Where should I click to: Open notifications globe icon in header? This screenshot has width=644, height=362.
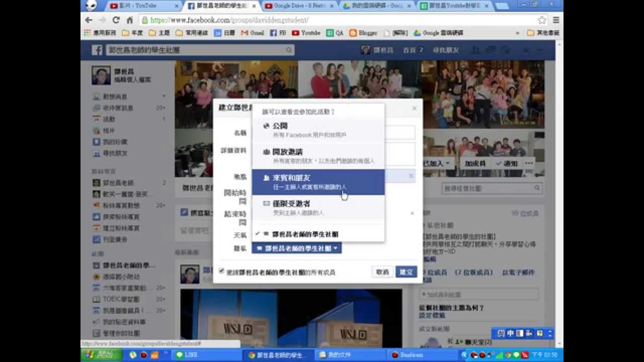pos(505,50)
